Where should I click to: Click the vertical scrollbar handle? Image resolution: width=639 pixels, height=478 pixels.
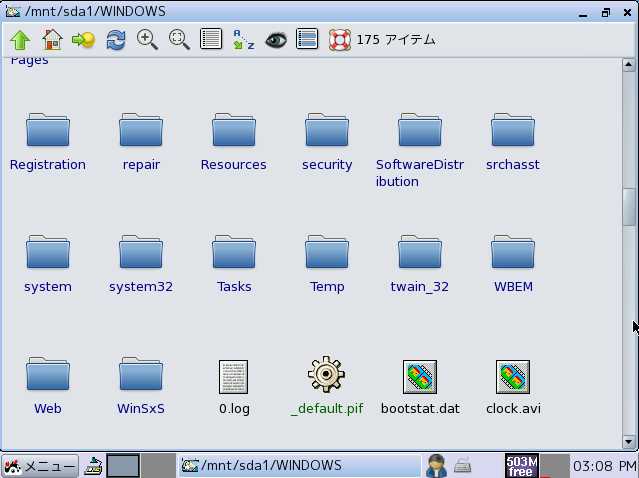630,207
